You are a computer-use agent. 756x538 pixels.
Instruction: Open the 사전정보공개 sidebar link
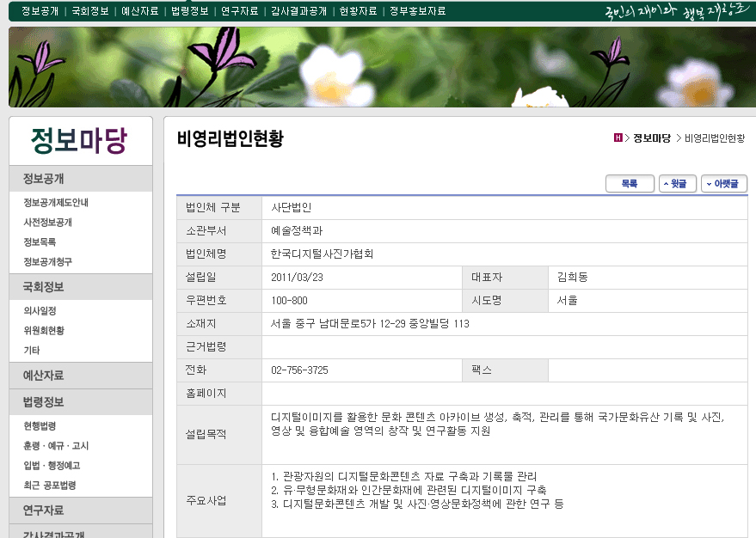tap(47, 223)
